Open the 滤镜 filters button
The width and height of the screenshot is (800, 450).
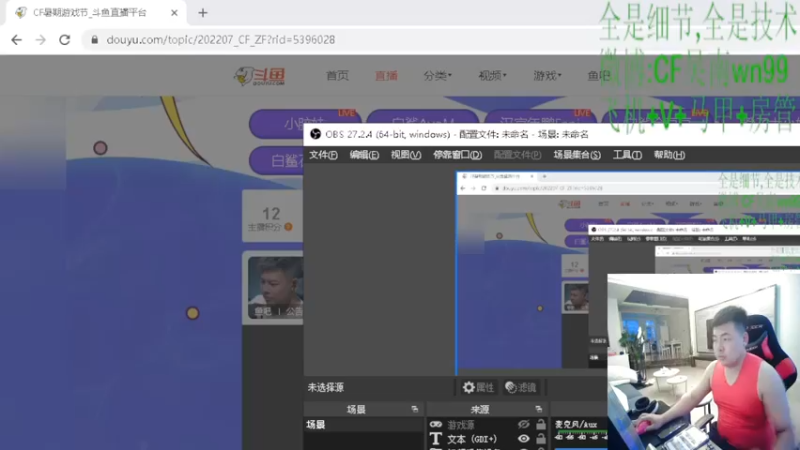tap(520, 388)
